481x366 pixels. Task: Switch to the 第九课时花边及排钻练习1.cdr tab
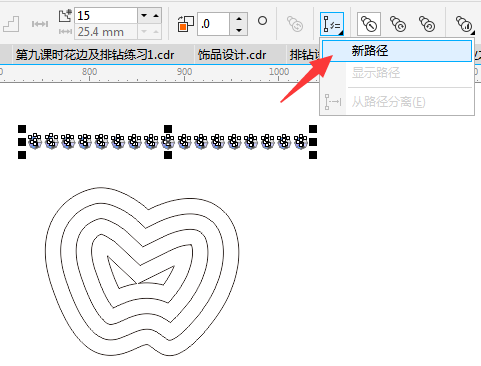95,55
